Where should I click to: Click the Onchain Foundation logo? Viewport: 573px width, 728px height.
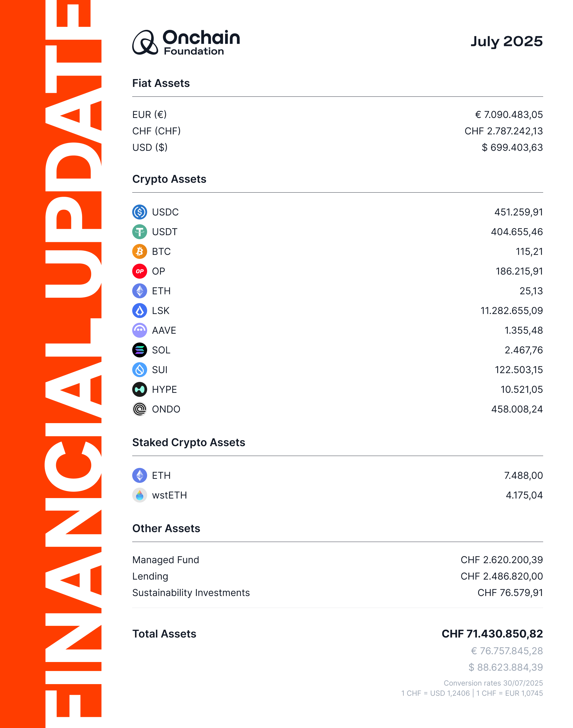[x=186, y=42]
